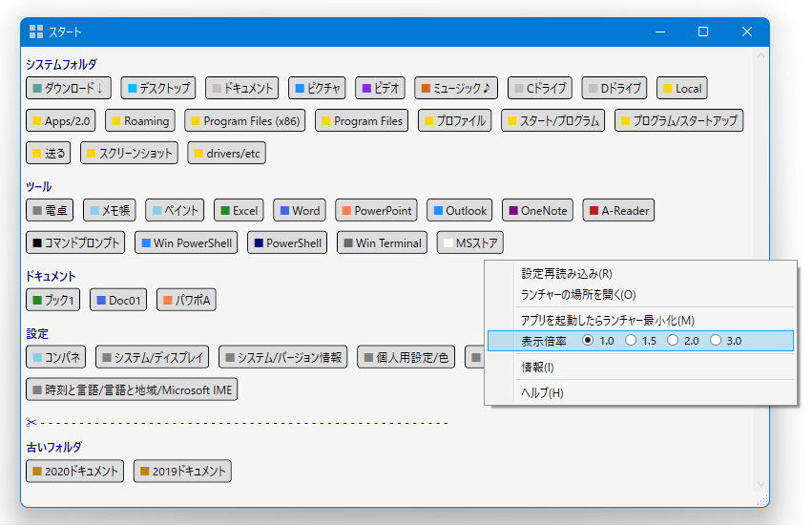Open 個人用設定/色 settings
This screenshot has height=526, width=812.
point(406,357)
